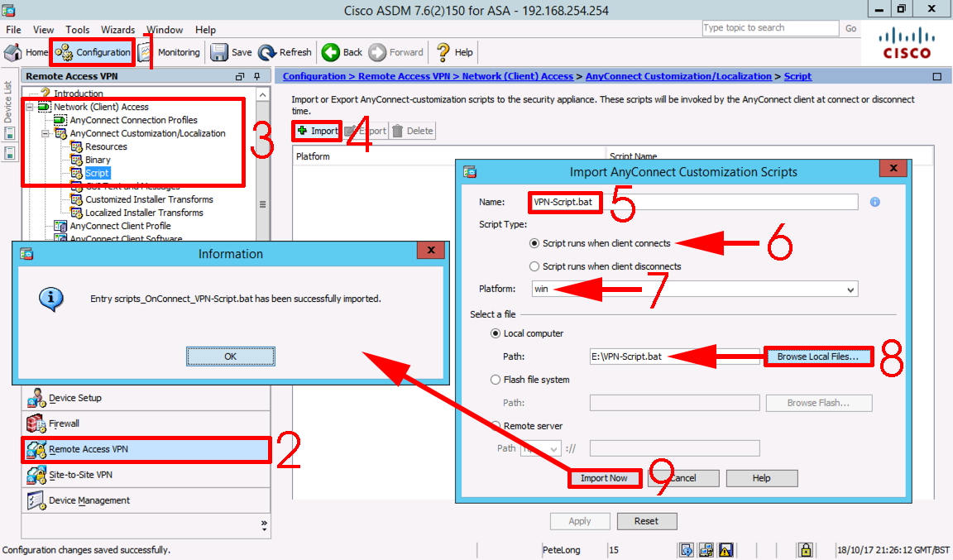Viewport: 953px width, 560px height.
Task: Click the Import button in the scripts toolbar
Action: (x=318, y=131)
